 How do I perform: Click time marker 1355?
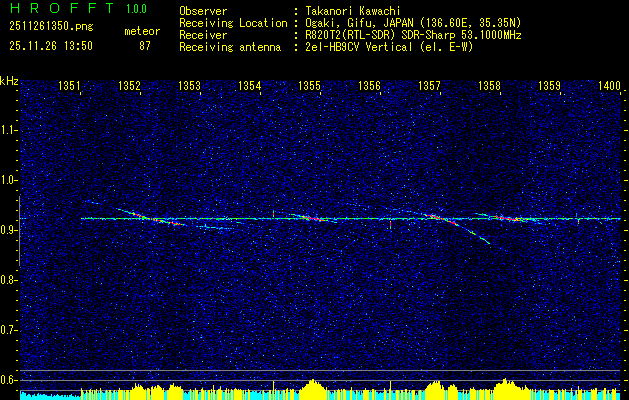coord(310,85)
